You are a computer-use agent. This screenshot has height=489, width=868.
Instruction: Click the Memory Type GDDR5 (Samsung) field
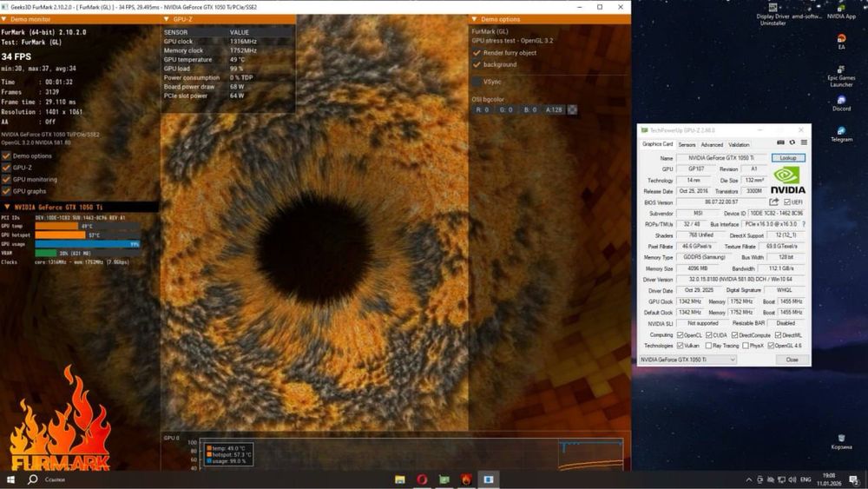704,257
